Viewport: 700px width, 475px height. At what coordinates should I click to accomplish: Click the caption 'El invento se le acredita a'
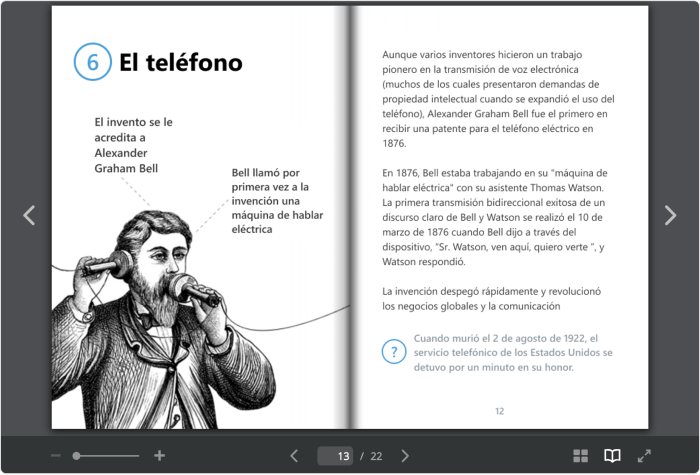(x=133, y=145)
